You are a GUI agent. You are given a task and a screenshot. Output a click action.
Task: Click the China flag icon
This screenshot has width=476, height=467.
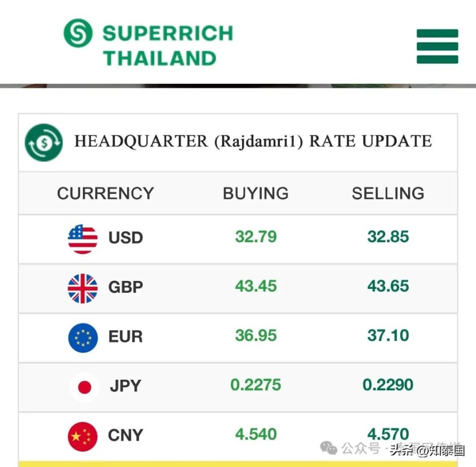click(82, 436)
